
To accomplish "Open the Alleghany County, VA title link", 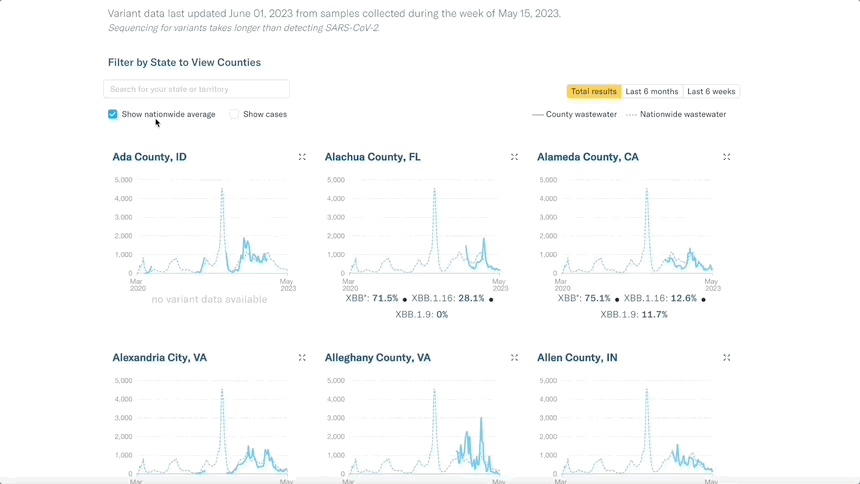I will (x=377, y=358).
